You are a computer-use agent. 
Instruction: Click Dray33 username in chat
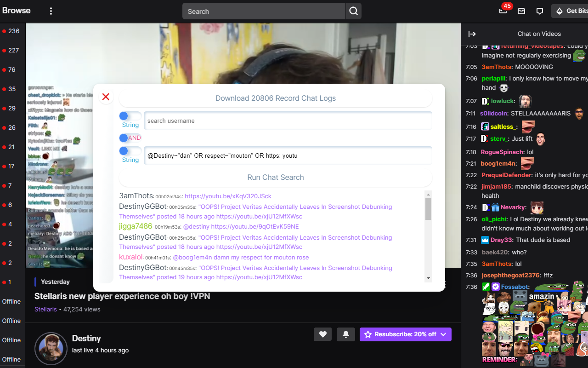[501, 240]
